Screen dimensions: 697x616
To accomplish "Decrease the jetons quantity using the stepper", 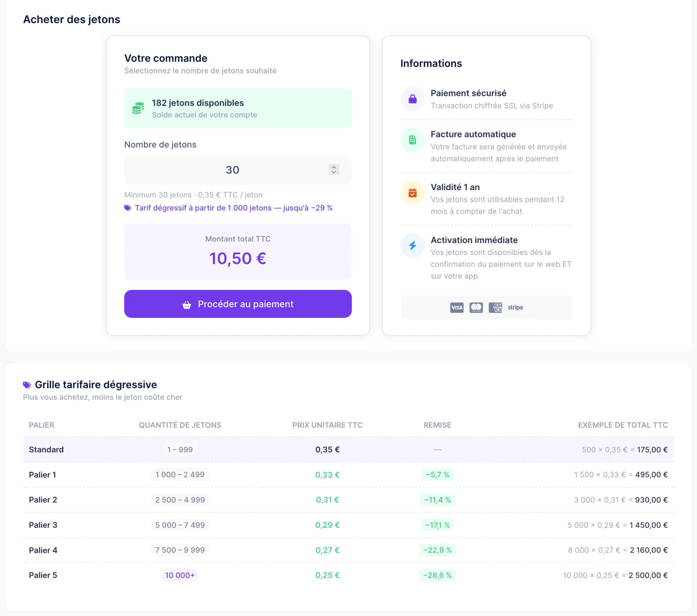I will click(x=333, y=172).
